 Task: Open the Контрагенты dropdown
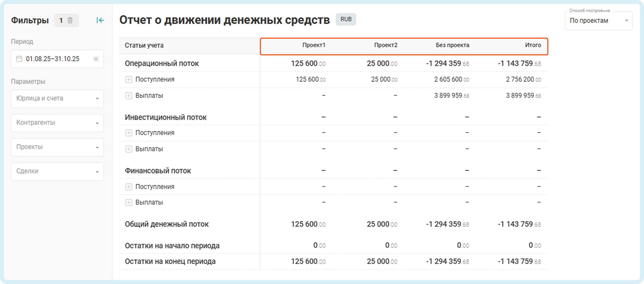click(57, 123)
